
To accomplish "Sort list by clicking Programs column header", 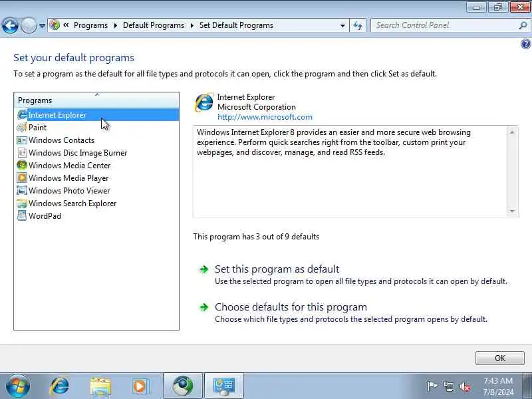I will (96, 100).
